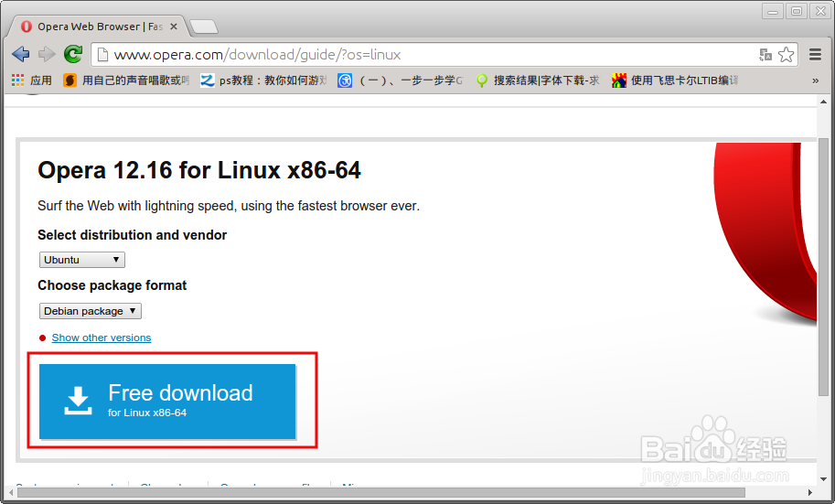Show more bookmarks with the chevron
Viewport: 835px width, 504px height.
click(815, 81)
